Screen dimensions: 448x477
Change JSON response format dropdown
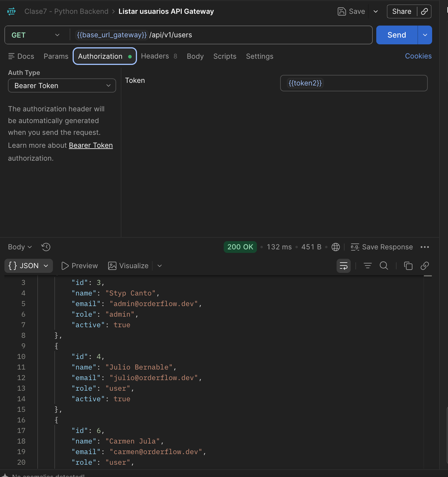[29, 266]
